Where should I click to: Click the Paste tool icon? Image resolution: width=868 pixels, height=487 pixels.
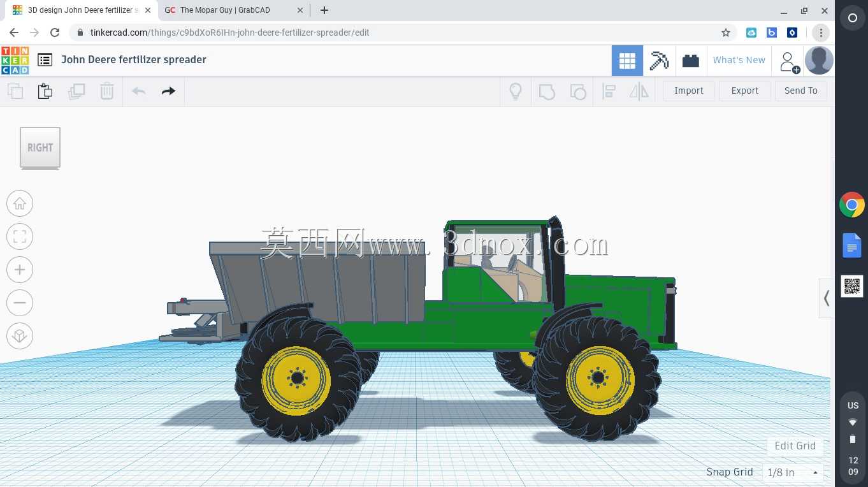(45, 91)
